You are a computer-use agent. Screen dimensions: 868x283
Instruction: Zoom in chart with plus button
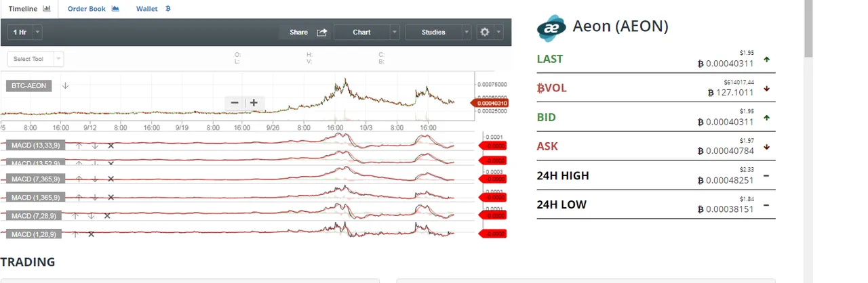(x=254, y=103)
